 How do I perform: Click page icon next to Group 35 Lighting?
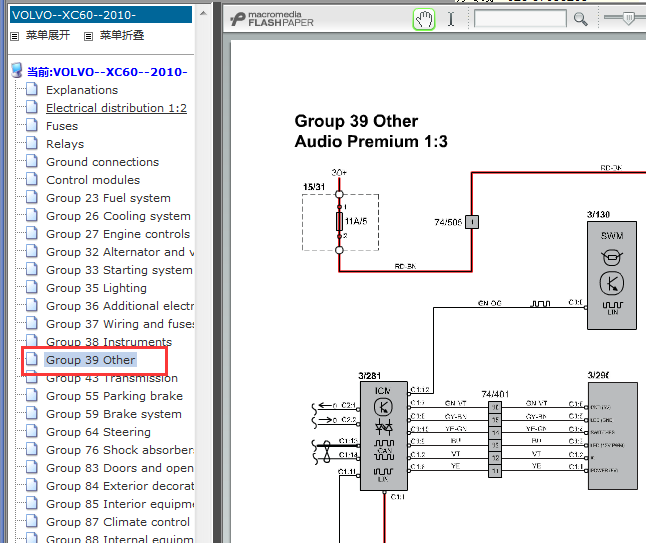32,287
